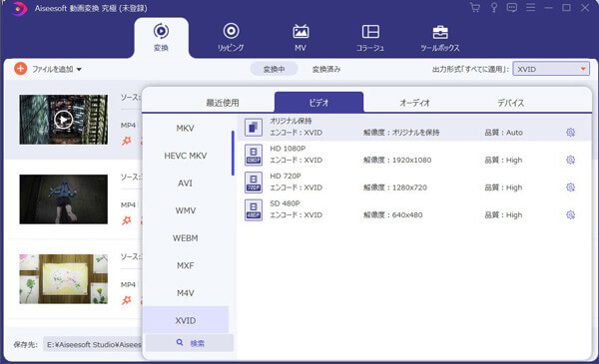The image size is (599, 364).
Task: Switch to the 最近使用 (Recently used) tab
Action: 223,103
